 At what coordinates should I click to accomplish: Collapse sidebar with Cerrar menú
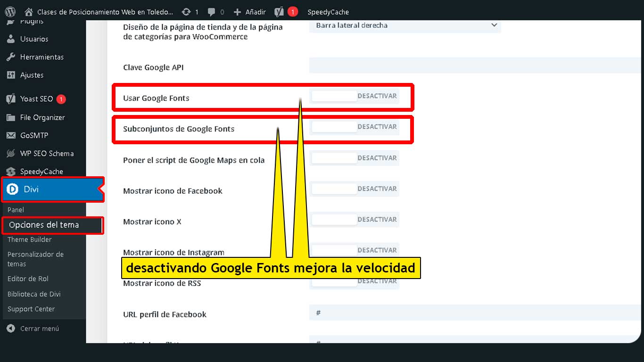click(x=33, y=329)
